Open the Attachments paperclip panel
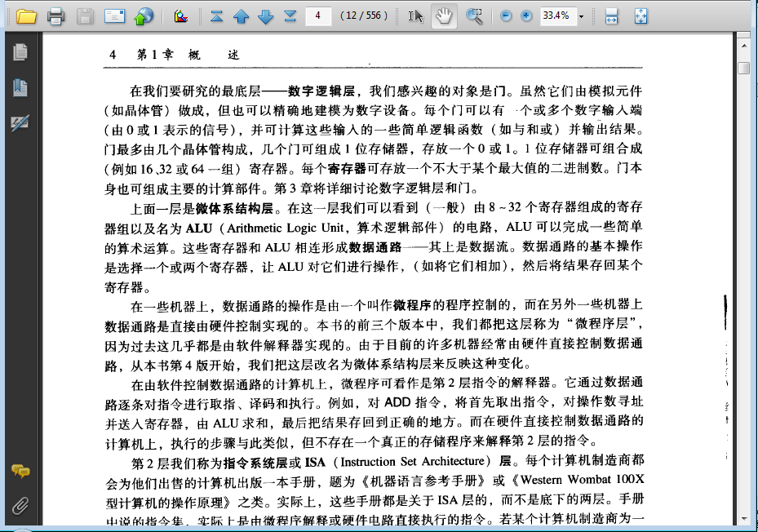 coord(20,506)
